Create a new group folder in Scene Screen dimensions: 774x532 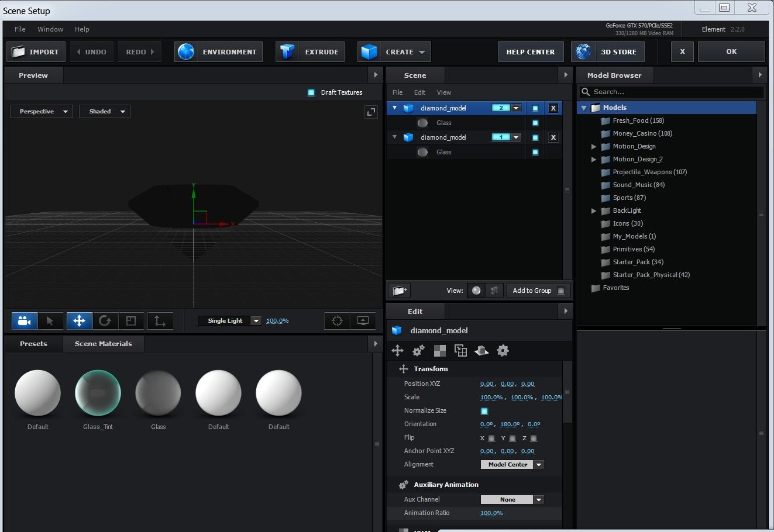(x=400, y=291)
